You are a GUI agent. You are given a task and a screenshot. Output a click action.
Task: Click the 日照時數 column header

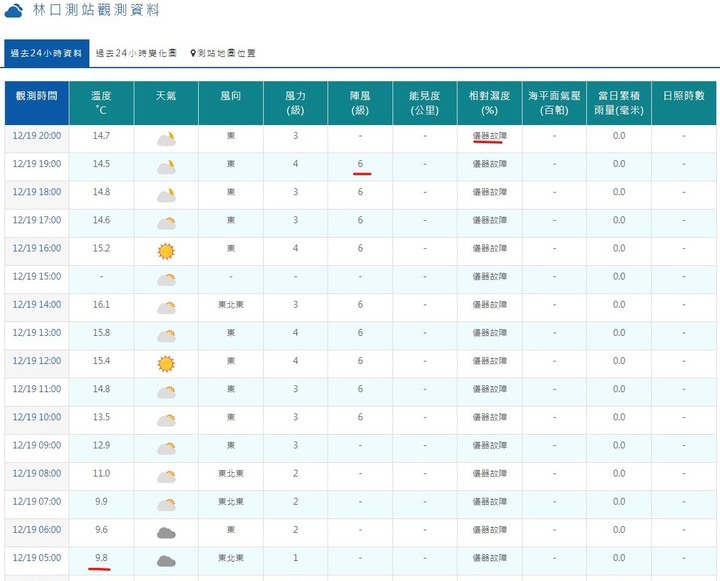684,103
